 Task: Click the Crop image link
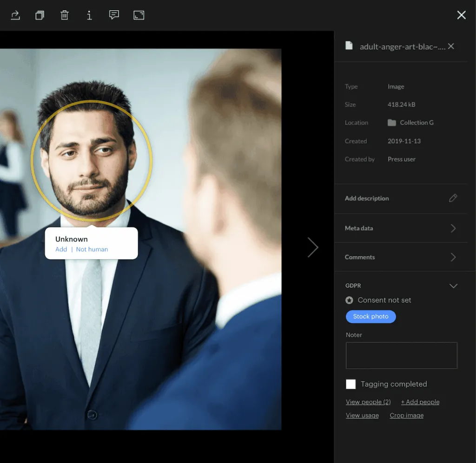click(x=406, y=415)
